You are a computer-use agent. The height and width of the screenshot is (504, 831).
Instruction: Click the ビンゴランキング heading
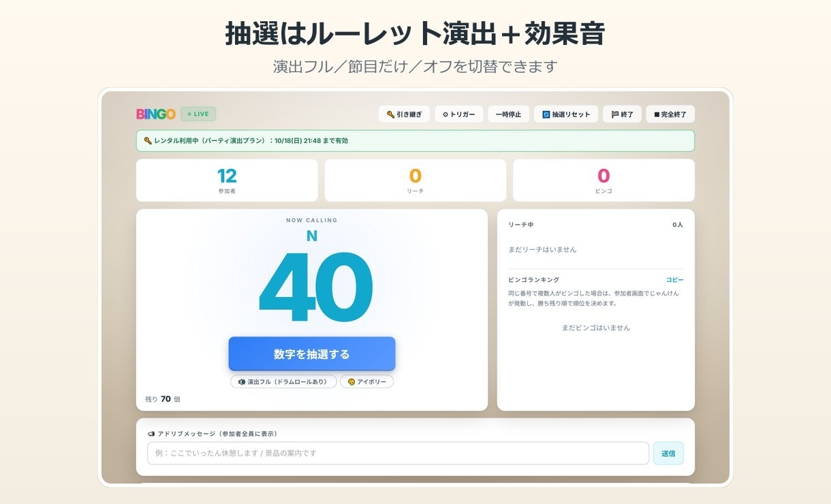click(534, 280)
